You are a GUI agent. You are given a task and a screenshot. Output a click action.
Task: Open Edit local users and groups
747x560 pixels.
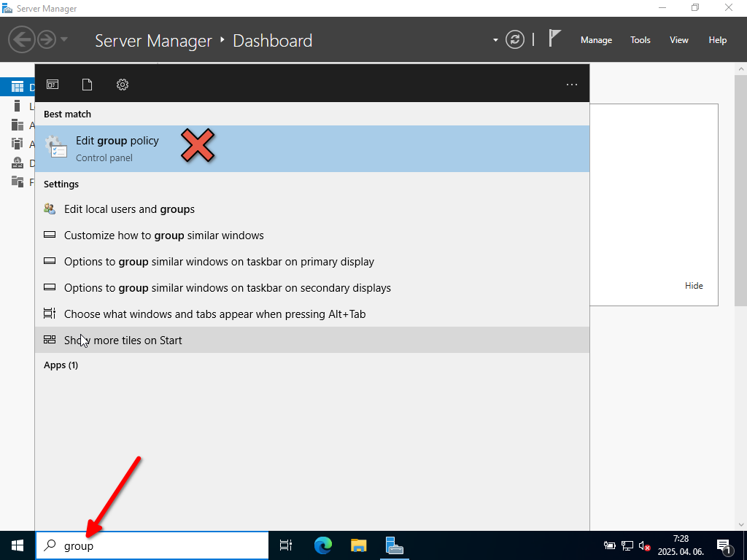pos(129,209)
